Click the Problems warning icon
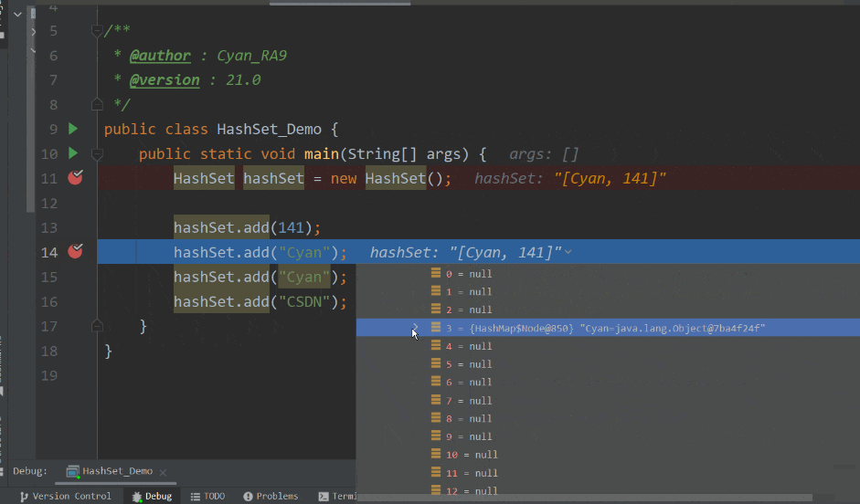 [x=248, y=497]
